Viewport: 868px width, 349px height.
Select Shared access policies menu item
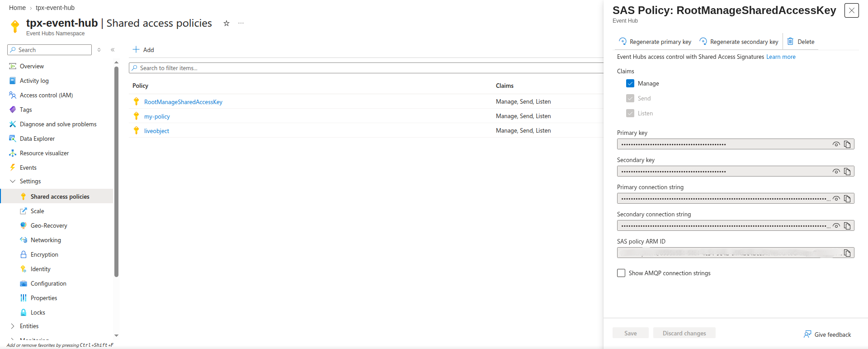[57, 196]
